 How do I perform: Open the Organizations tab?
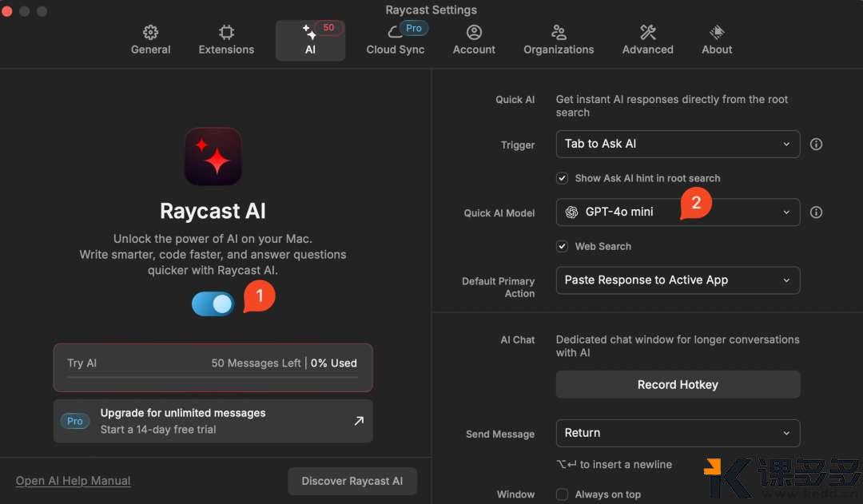(x=558, y=40)
